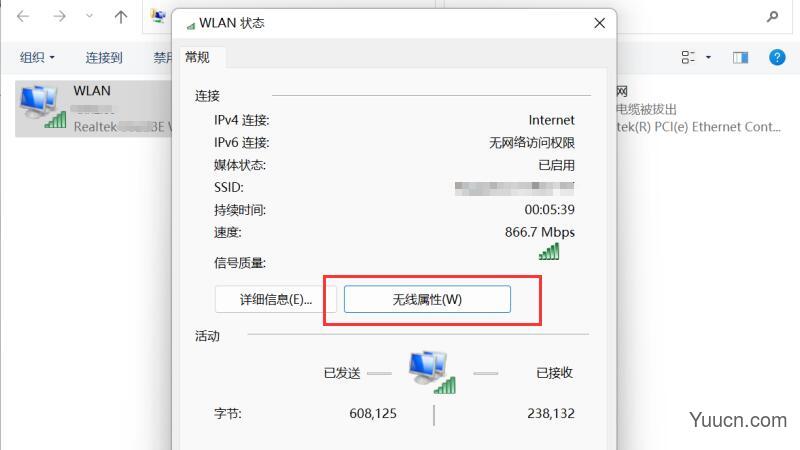Open the 组织 menu
800x450 pixels.
pos(37,57)
